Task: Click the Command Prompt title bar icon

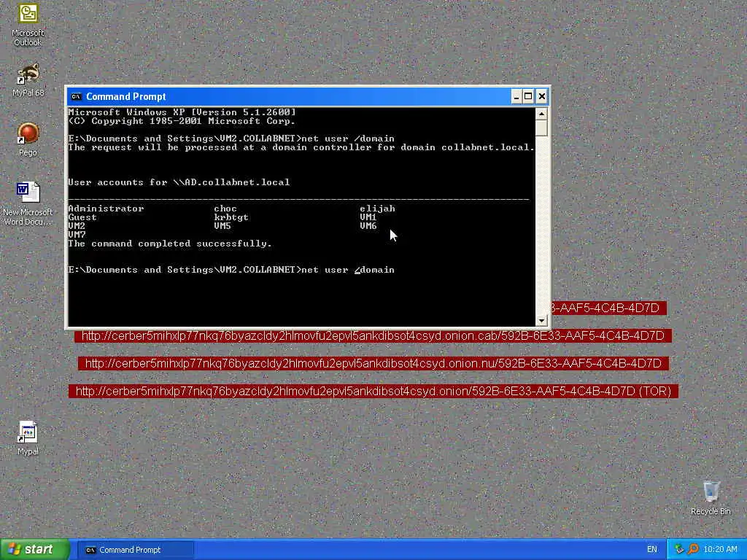Action: pyautogui.click(x=76, y=97)
